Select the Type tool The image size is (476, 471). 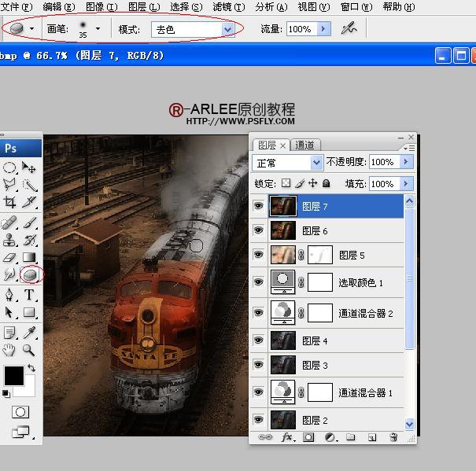[x=29, y=295]
